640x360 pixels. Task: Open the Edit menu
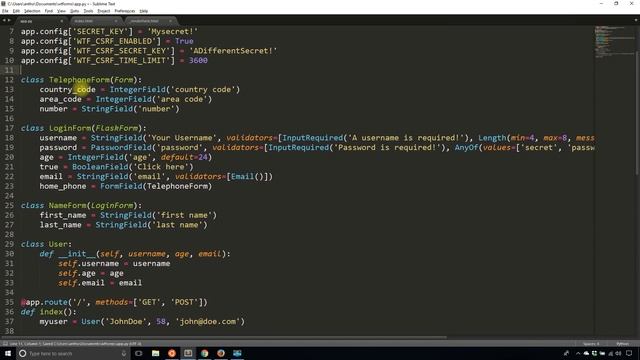point(16,11)
